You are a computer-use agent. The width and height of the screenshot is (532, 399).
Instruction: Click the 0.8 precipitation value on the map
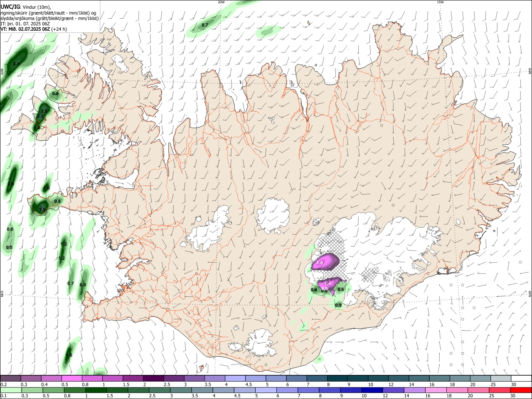pos(57,201)
